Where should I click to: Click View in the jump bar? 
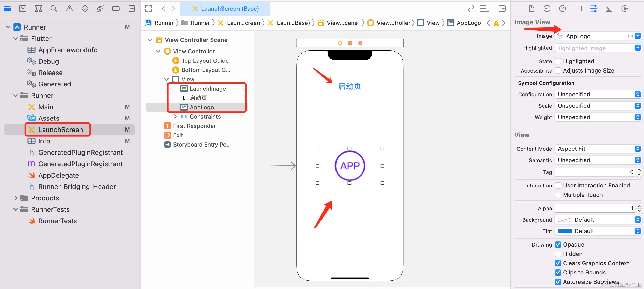[433, 23]
